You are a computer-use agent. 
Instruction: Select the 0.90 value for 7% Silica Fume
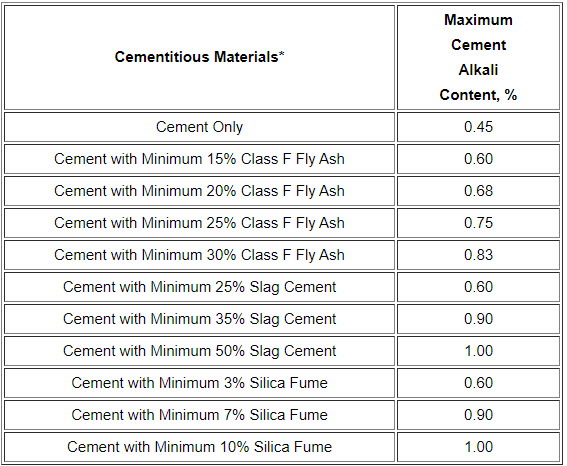coord(478,415)
